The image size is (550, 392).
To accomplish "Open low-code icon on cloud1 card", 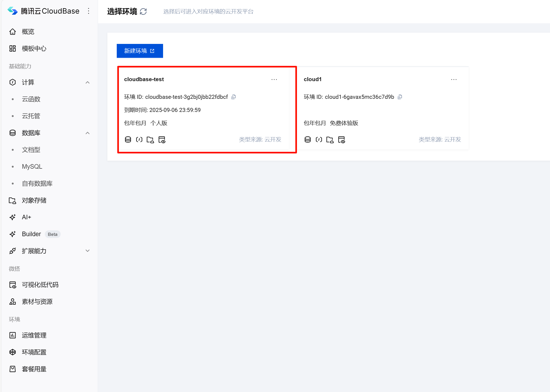I will pyautogui.click(x=341, y=140).
